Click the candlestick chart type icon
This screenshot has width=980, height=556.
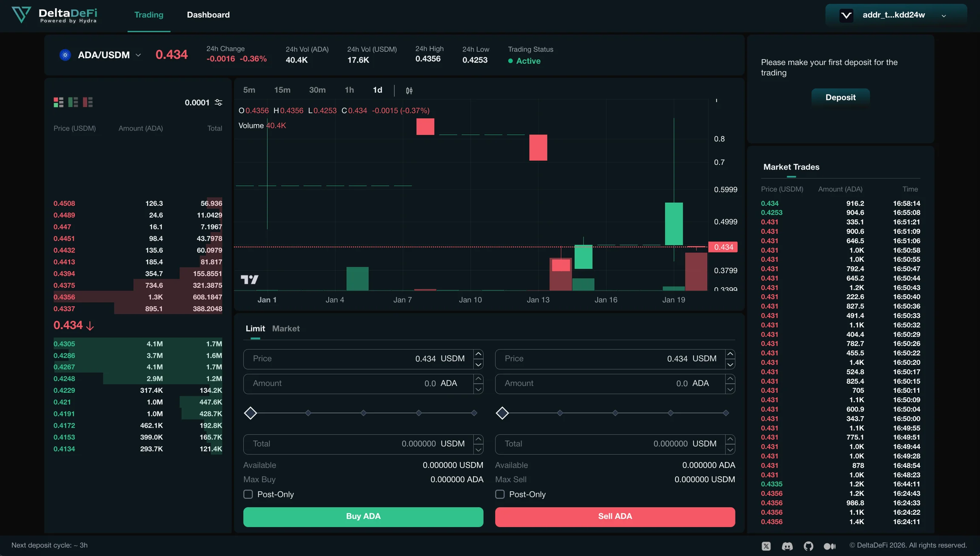(x=409, y=90)
